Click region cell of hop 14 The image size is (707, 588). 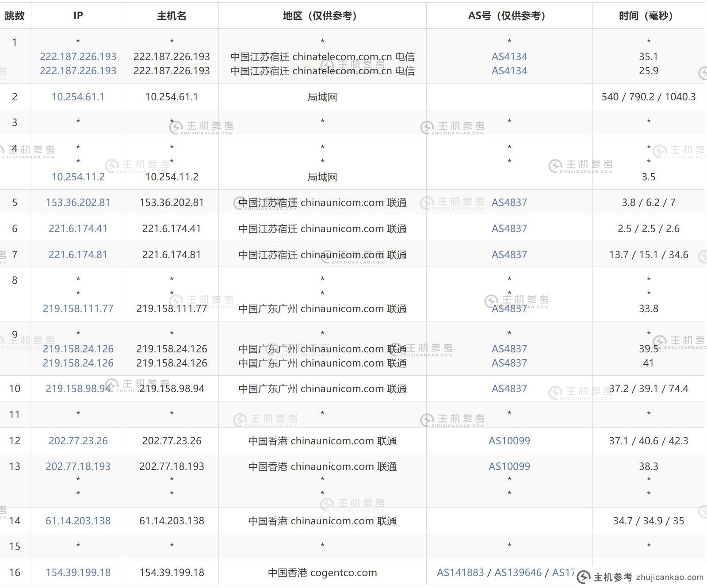click(x=322, y=521)
